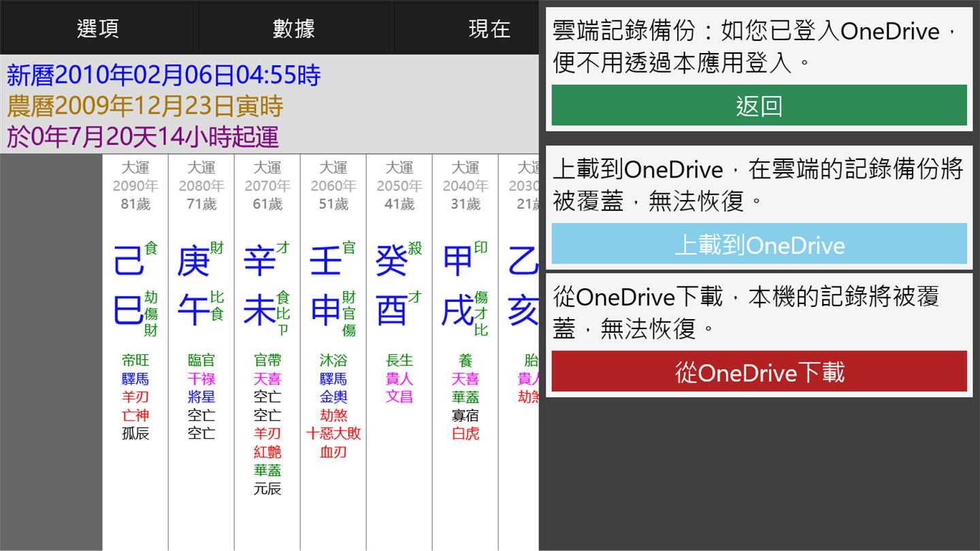Select the 2050年 大運 column header

click(399, 186)
